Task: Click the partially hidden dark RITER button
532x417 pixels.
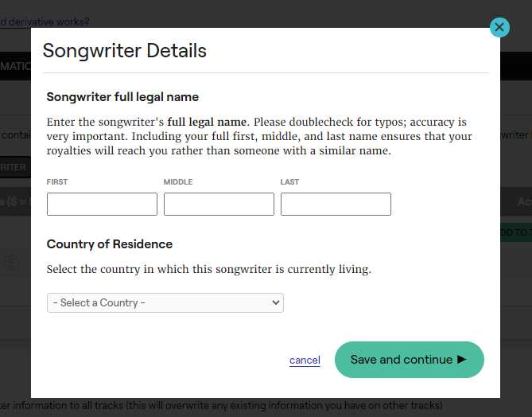Action: point(15,167)
